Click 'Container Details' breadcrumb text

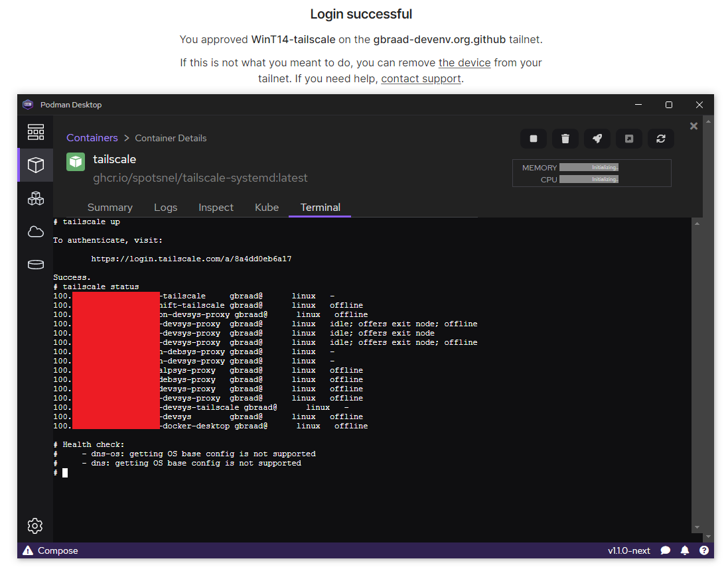click(x=171, y=138)
